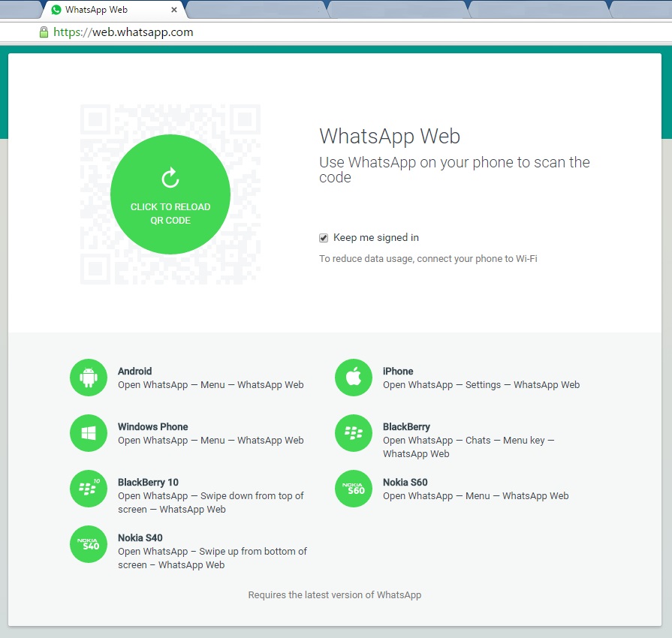Click 'Use WhatsApp on your phone to scan' text
The height and width of the screenshot is (638, 672).
(x=454, y=170)
